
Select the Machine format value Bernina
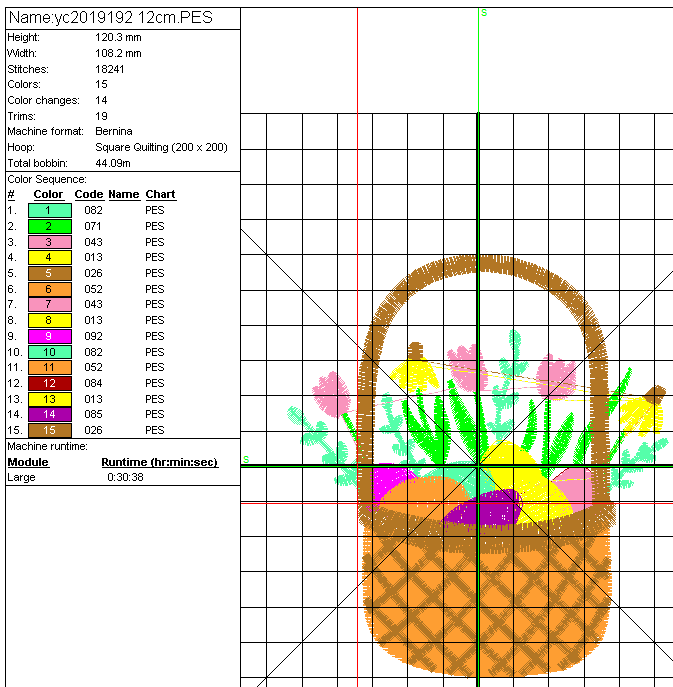(x=114, y=131)
